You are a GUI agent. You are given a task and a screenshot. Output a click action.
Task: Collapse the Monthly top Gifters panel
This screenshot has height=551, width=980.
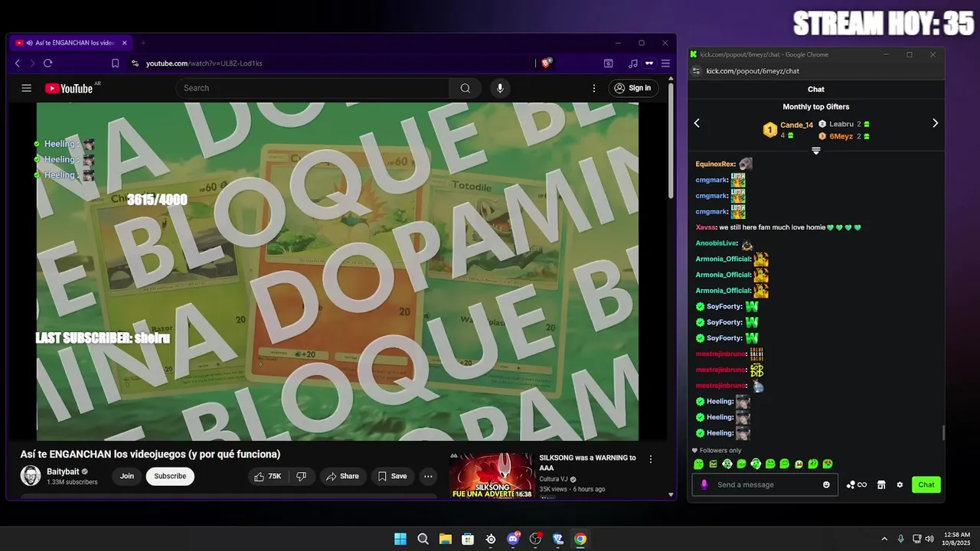816,152
